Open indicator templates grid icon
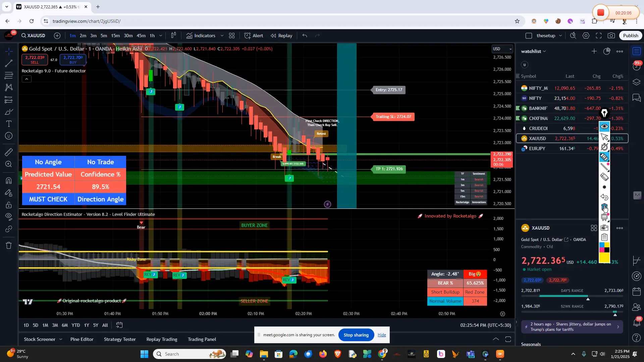 click(x=232, y=36)
